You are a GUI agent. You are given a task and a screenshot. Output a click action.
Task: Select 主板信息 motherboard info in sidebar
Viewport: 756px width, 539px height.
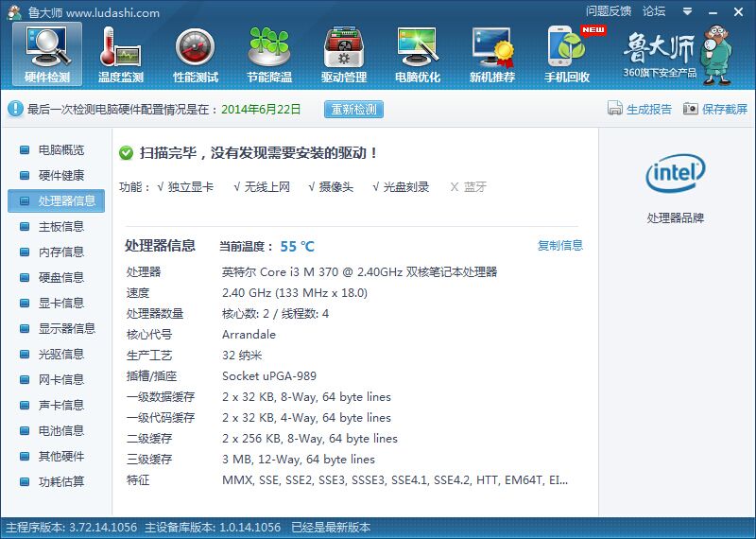[x=60, y=227]
